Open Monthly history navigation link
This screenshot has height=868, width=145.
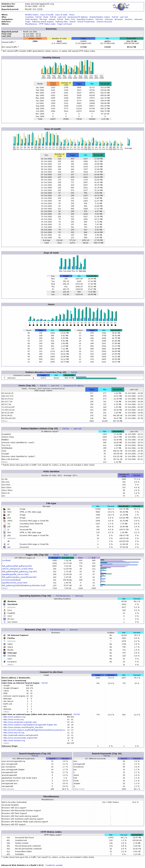[x=32, y=15]
